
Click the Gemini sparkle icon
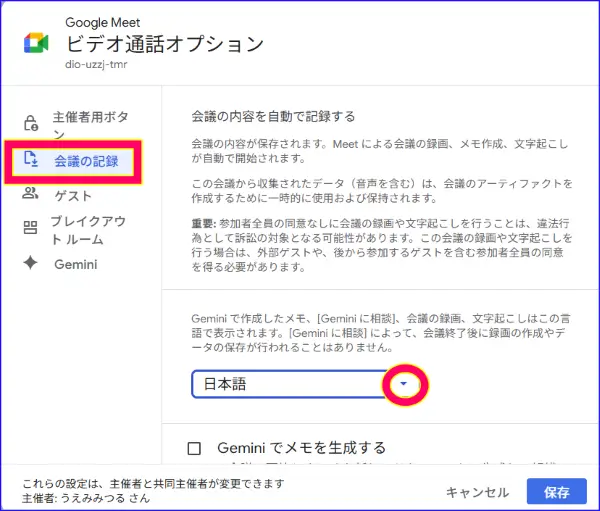30,263
